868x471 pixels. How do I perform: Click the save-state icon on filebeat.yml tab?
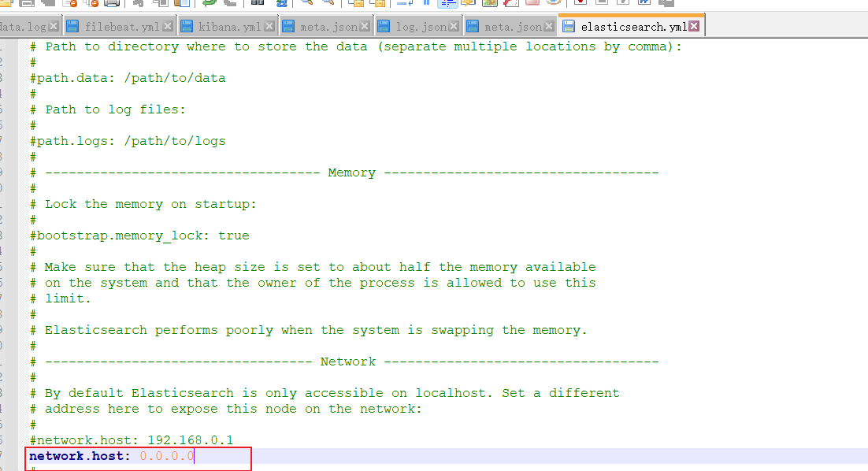[x=72, y=26]
